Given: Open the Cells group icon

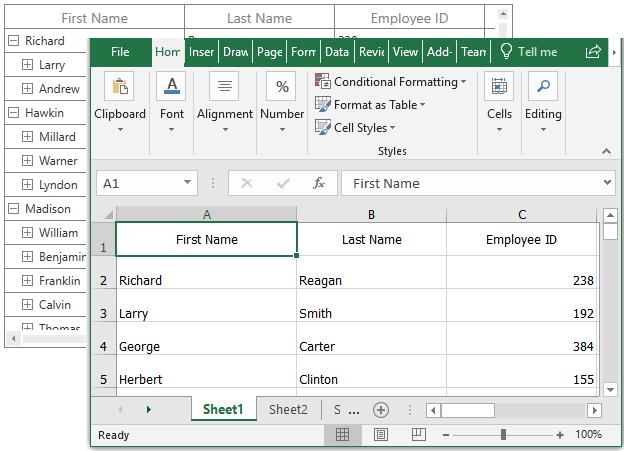Looking at the screenshot, I should 499,89.
